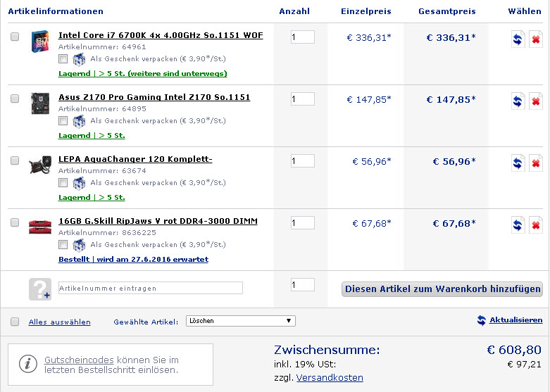The image size is (550, 392).
Task: Click gift box icon under Intel Core i7
Action: (79, 59)
